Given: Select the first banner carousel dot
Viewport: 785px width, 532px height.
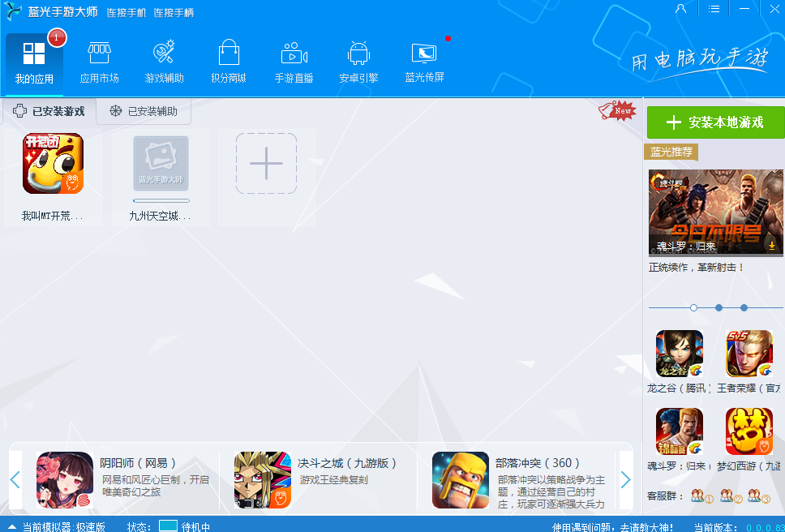Looking at the screenshot, I should pyautogui.click(x=693, y=308).
